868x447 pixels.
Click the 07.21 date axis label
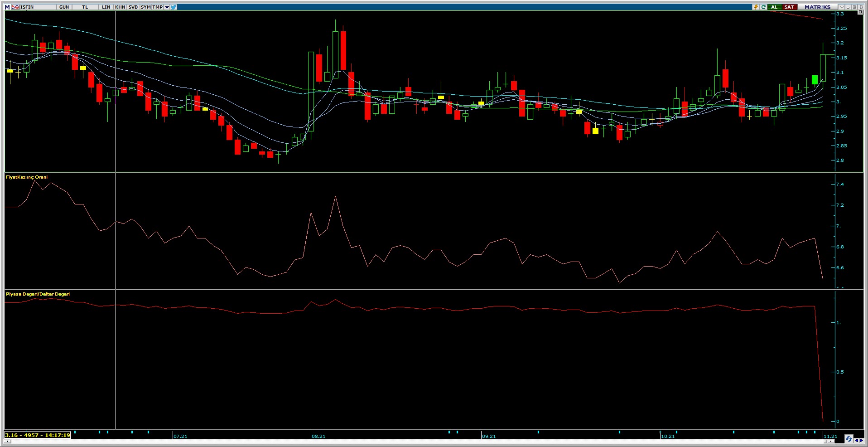point(180,436)
